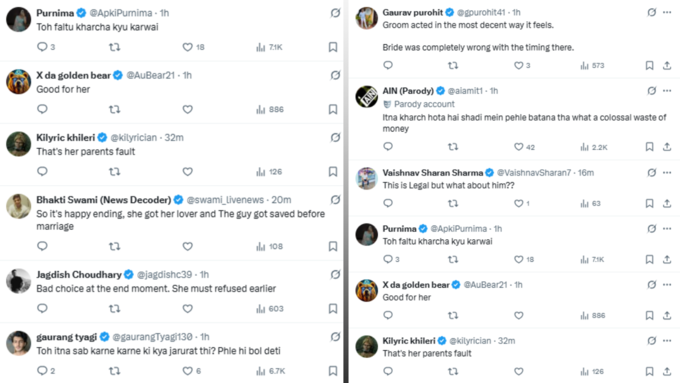Screen dimensions: 680x383
Task: Reply to Kilyric khileri's tweet in right column
Action: [x=388, y=371]
